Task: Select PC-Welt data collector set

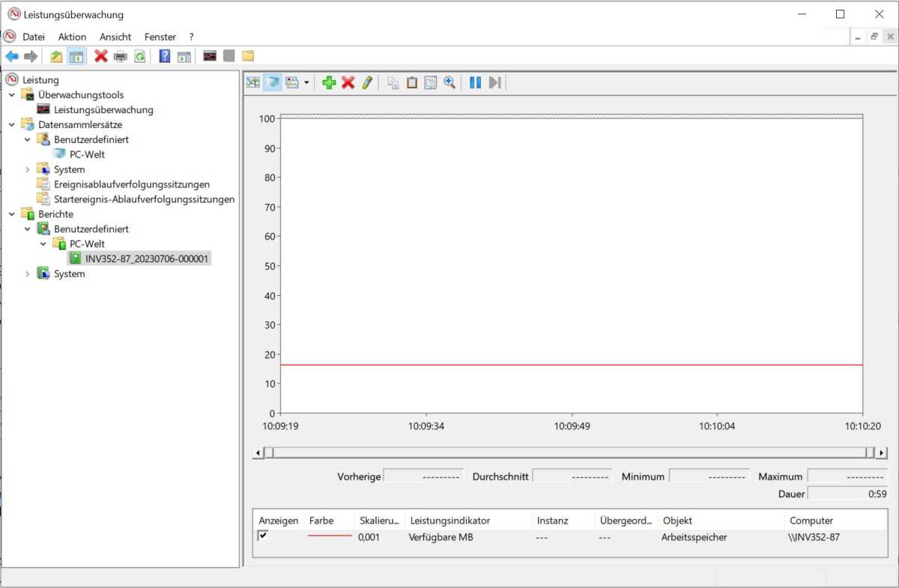Action: [x=87, y=154]
